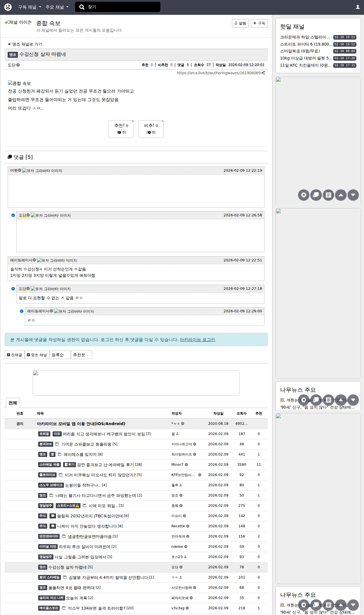364x615 pixels.
Task: Click the settings gear floating button
Action: [x=304, y=195]
